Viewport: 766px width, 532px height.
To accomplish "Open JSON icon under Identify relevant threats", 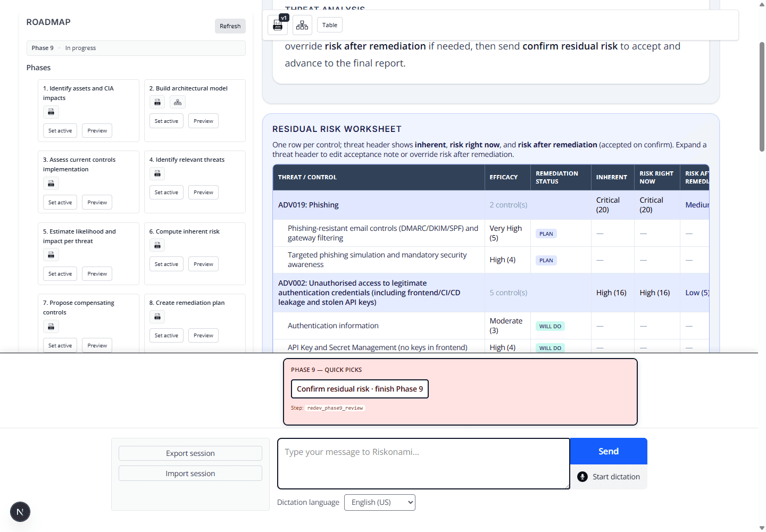I will click(157, 173).
